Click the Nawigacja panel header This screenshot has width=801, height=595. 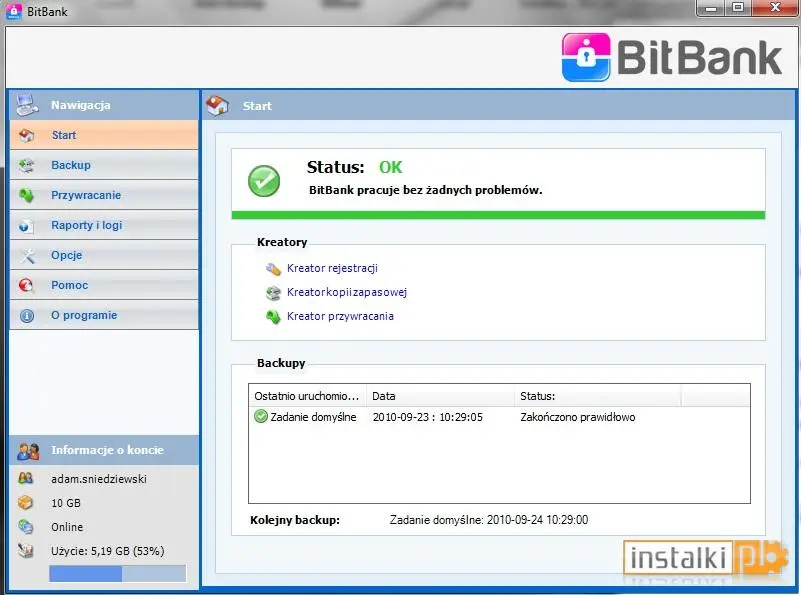pos(104,105)
